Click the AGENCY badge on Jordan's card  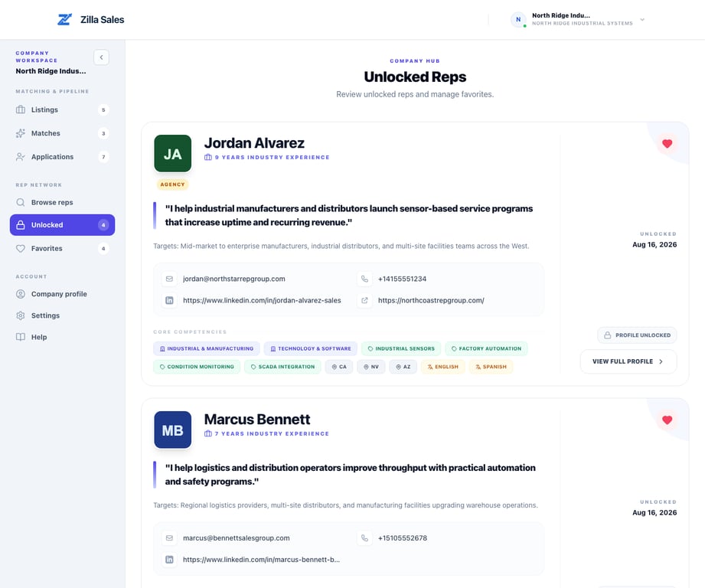coord(173,185)
